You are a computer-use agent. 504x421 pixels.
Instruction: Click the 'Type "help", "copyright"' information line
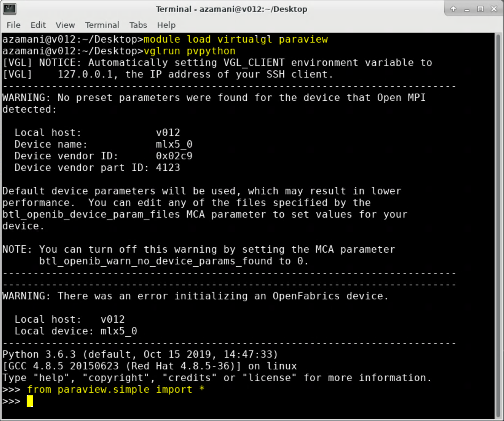coord(217,378)
